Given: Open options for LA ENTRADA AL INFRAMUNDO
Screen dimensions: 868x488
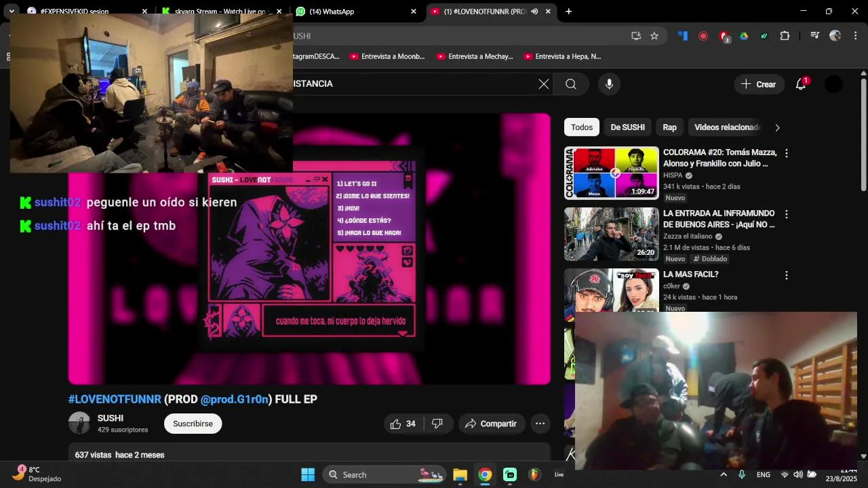Looking at the screenshot, I should click(787, 214).
